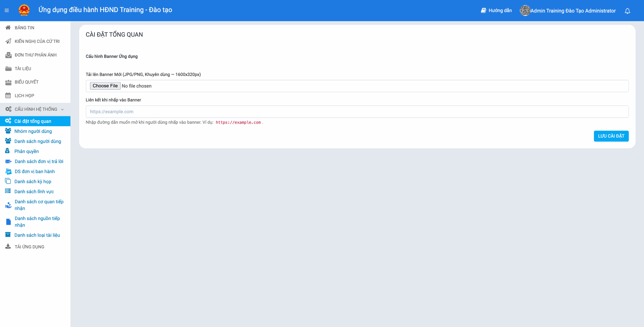Open Đơn thư phản ánh section

tap(36, 55)
